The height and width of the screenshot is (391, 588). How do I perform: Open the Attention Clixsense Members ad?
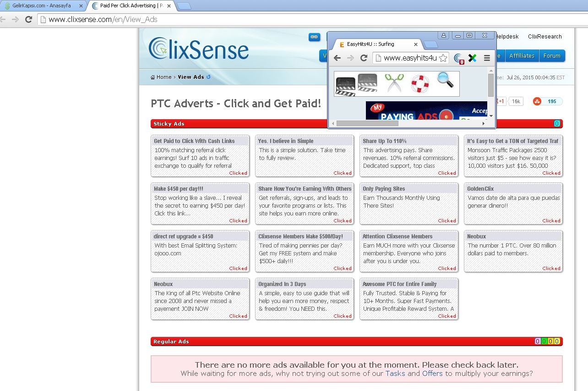tap(408, 251)
